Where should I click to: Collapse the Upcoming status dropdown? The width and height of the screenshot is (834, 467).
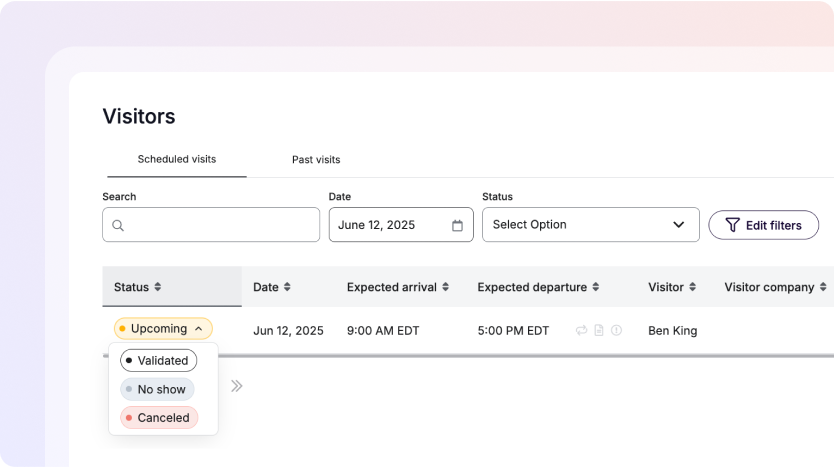(x=198, y=329)
